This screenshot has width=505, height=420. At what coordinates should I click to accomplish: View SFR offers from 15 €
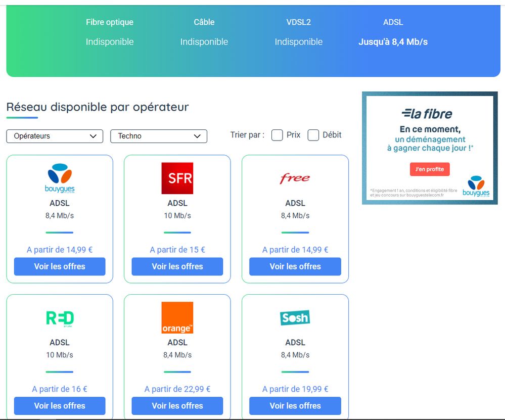click(x=177, y=266)
